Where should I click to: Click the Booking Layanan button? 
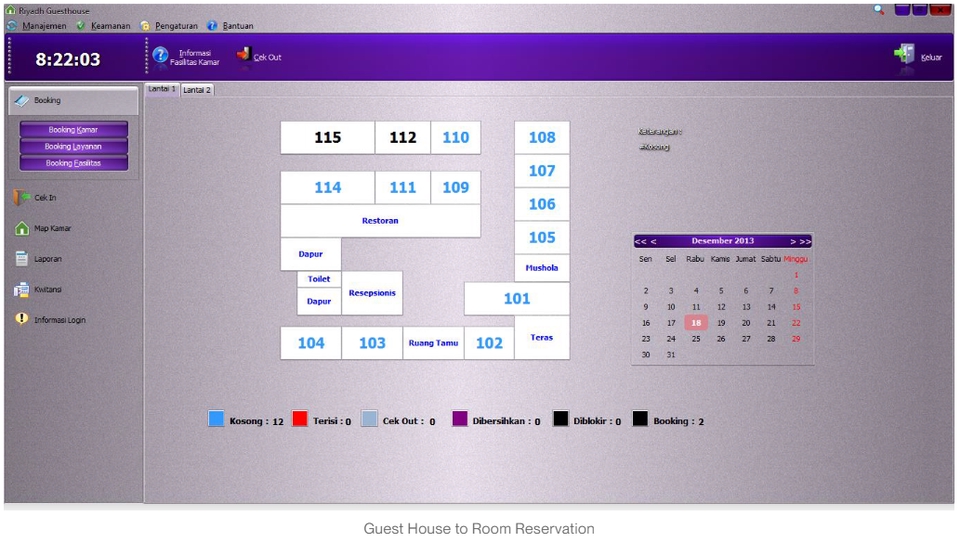coord(73,146)
